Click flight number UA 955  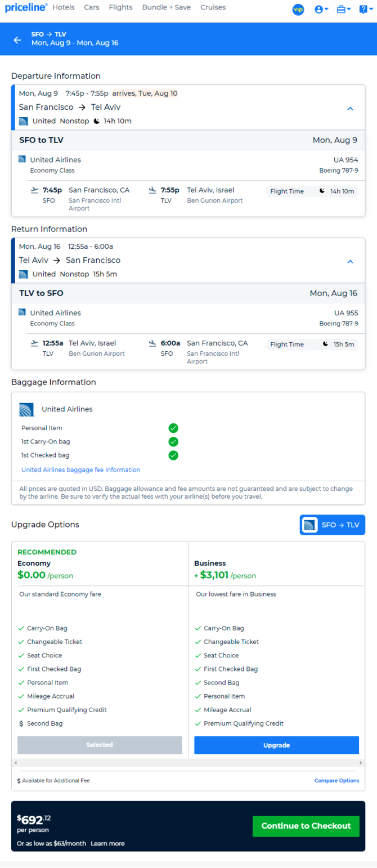tap(345, 313)
